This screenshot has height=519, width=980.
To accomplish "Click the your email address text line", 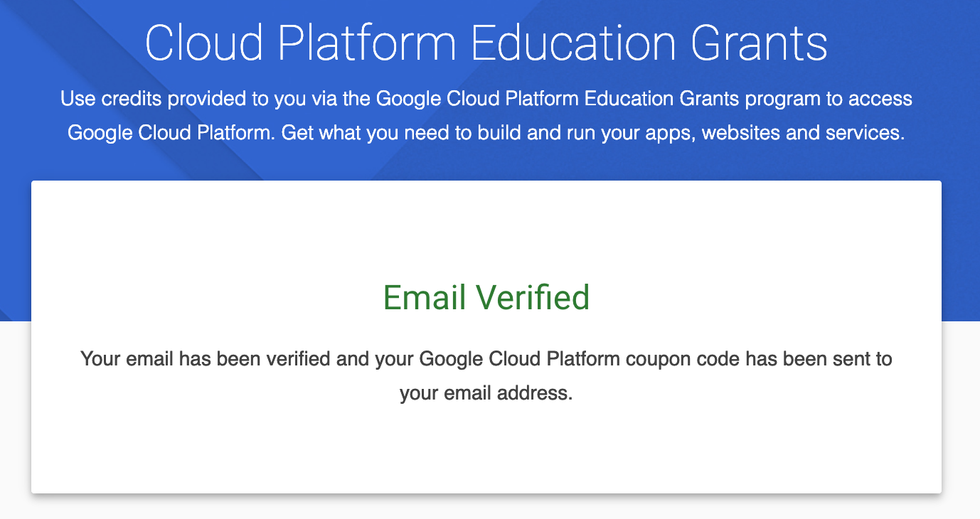I will tap(486, 393).
